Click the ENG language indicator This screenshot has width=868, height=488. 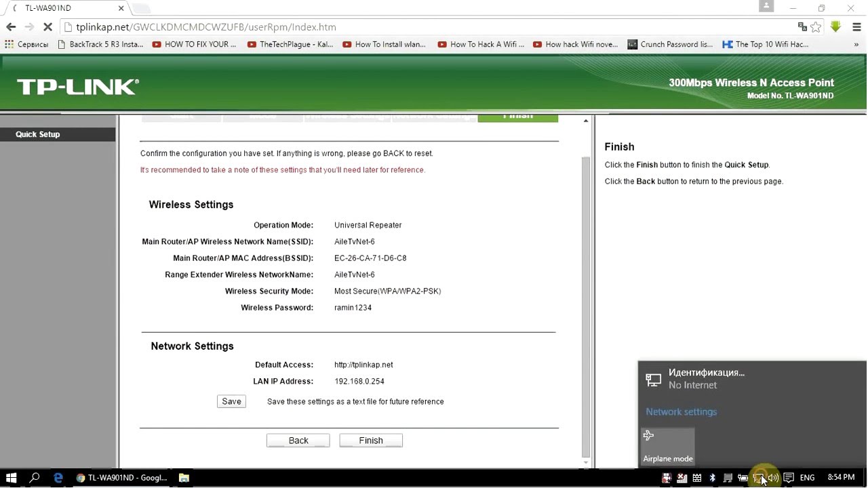pos(807,478)
